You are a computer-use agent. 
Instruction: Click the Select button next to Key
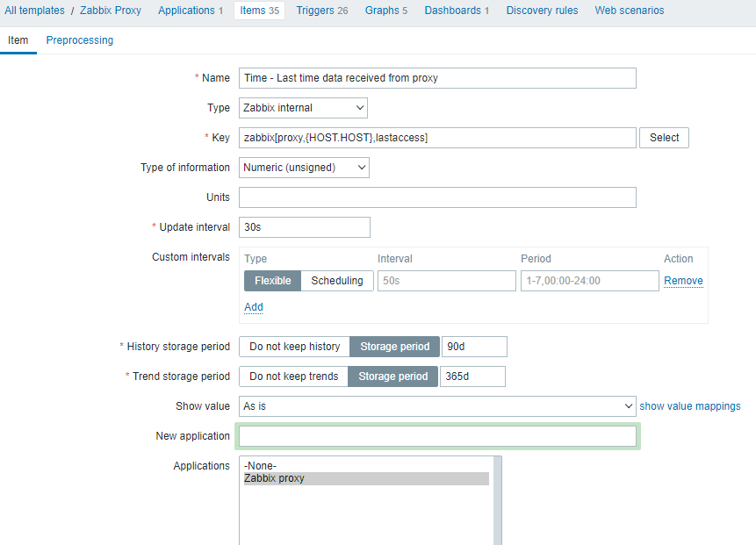click(x=664, y=138)
